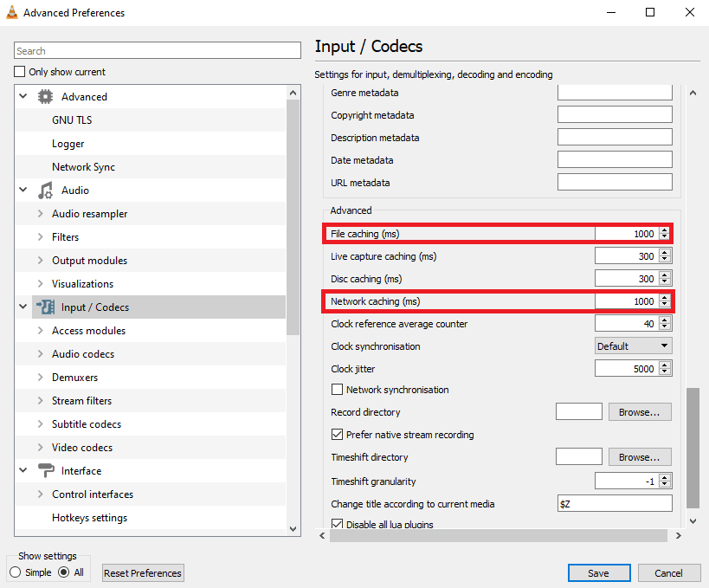Click the Audio music note icon
Screen dimensions: 709x588
click(45, 191)
